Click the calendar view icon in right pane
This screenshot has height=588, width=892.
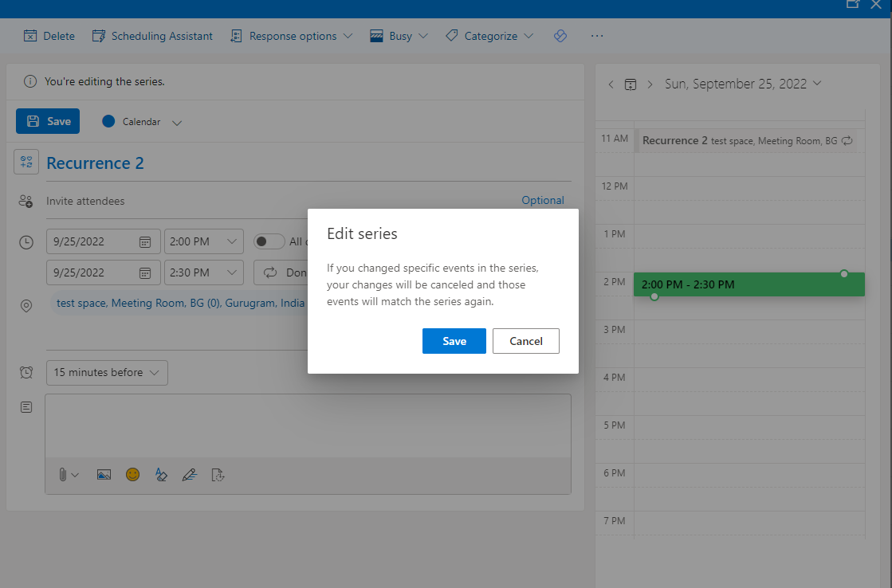click(631, 84)
